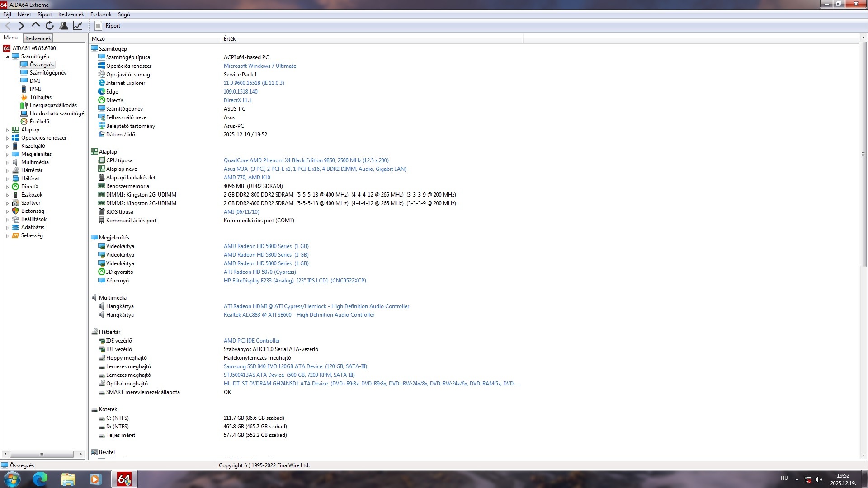Click the Refresh icon in toolbar

point(50,26)
